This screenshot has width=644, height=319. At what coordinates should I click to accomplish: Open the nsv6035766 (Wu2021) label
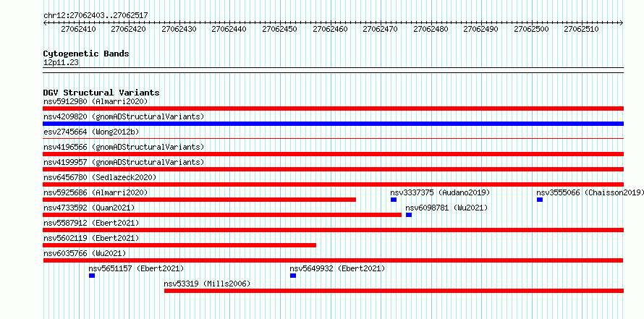pyautogui.click(x=85, y=253)
